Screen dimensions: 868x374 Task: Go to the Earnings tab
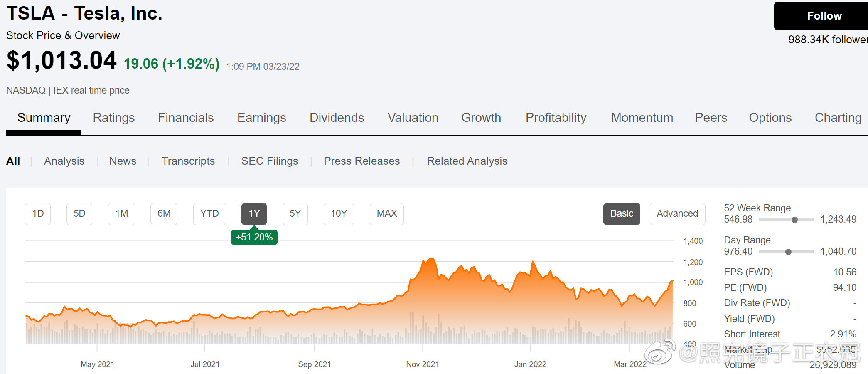(262, 118)
